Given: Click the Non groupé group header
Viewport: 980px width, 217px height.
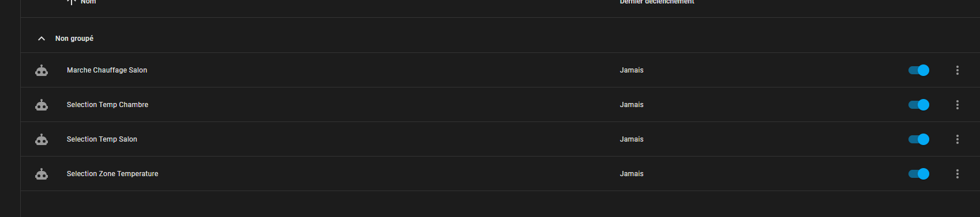Looking at the screenshot, I should click(x=74, y=39).
